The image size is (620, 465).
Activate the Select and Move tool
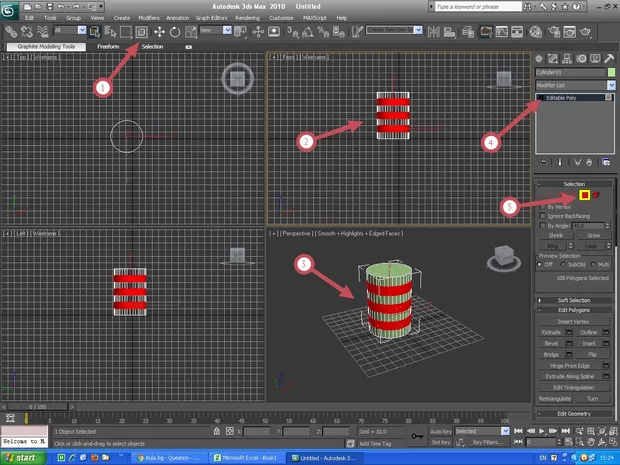coord(159,31)
